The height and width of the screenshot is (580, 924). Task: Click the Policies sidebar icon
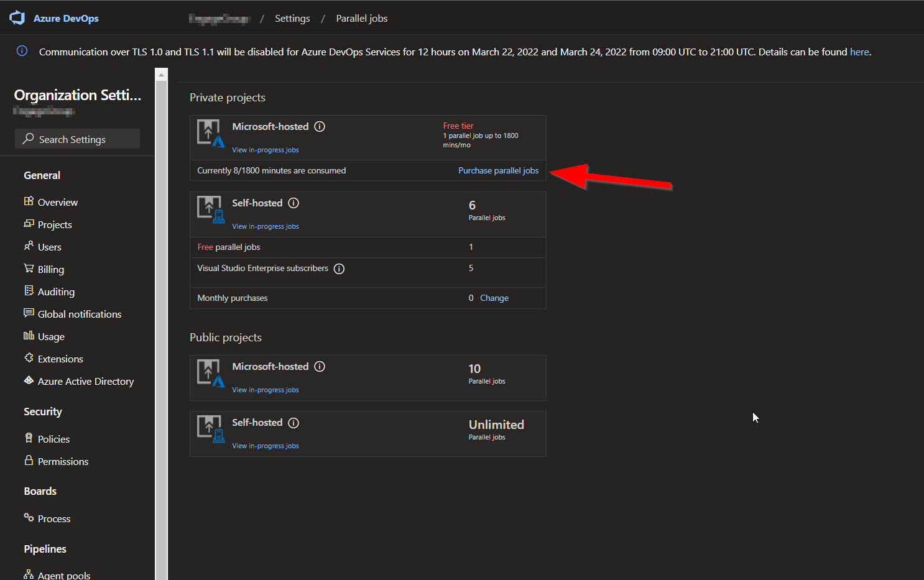[x=29, y=438]
